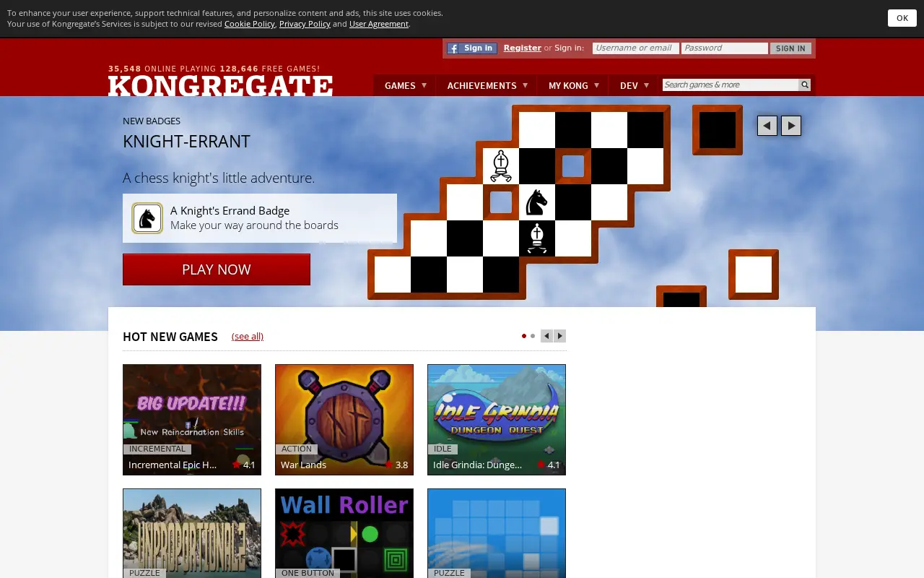
Task: Click the A Knight's Errand Badge text
Action: (x=230, y=211)
